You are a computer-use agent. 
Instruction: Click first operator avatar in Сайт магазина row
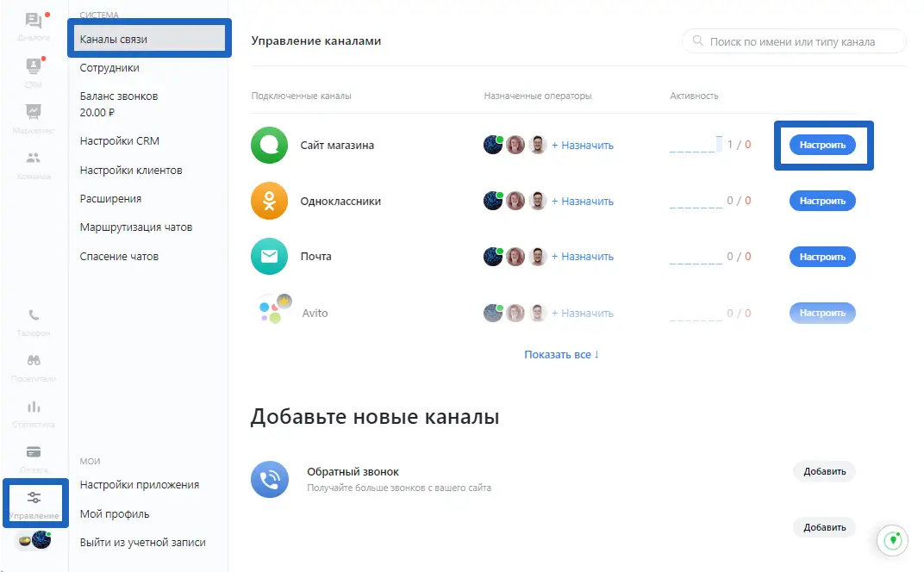(x=493, y=145)
